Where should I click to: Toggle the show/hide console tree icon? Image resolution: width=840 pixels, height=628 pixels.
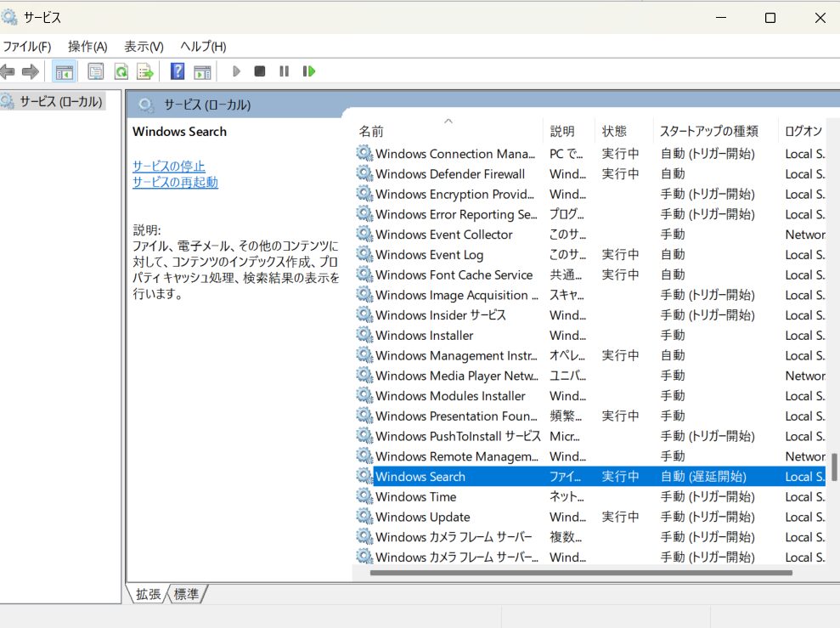click(64, 71)
